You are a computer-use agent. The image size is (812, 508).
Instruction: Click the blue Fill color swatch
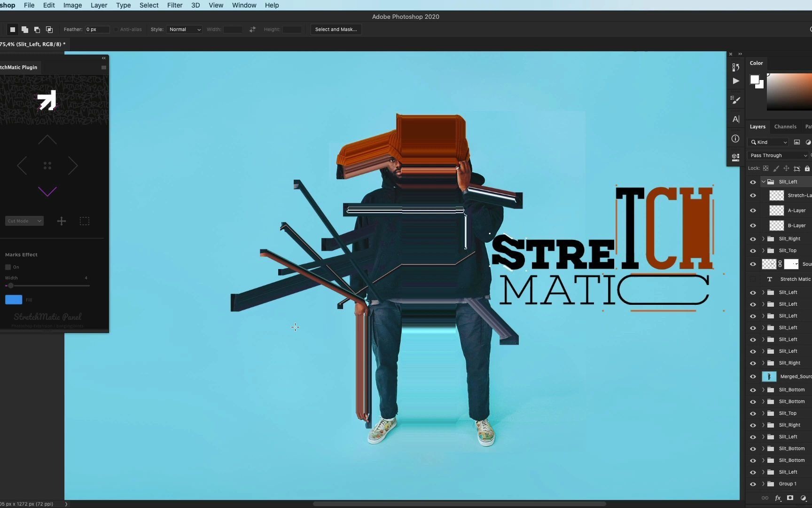coord(13,300)
